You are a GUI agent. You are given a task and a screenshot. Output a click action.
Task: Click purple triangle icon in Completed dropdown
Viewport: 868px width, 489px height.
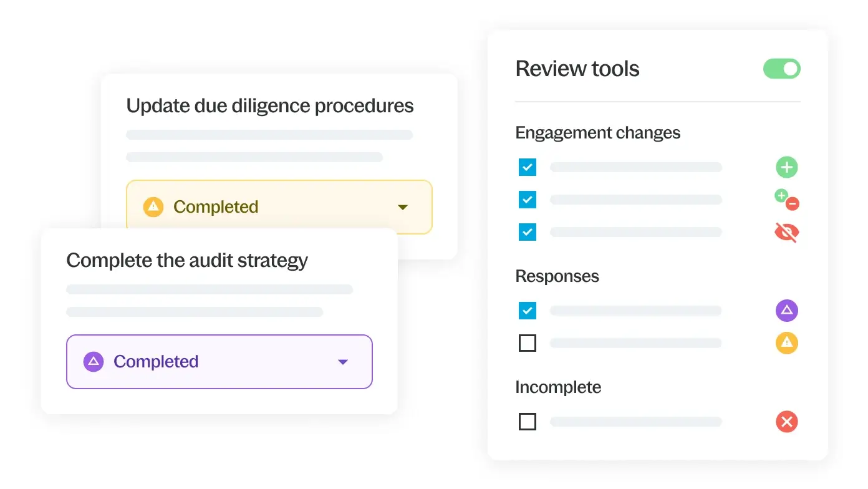pyautogui.click(x=94, y=362)
